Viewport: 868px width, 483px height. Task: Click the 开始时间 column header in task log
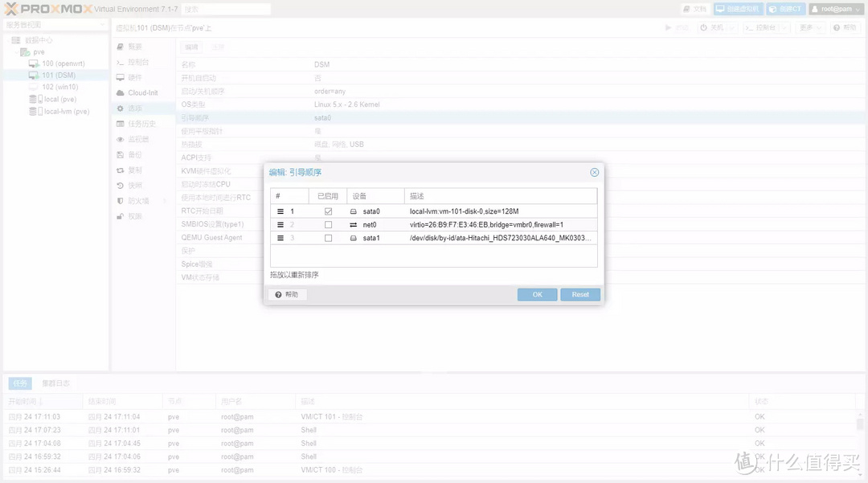[x=43, y=401]
